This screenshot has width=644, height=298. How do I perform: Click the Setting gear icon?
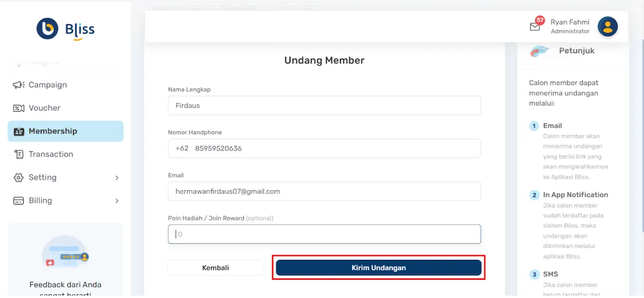click(x=18, y=178)
